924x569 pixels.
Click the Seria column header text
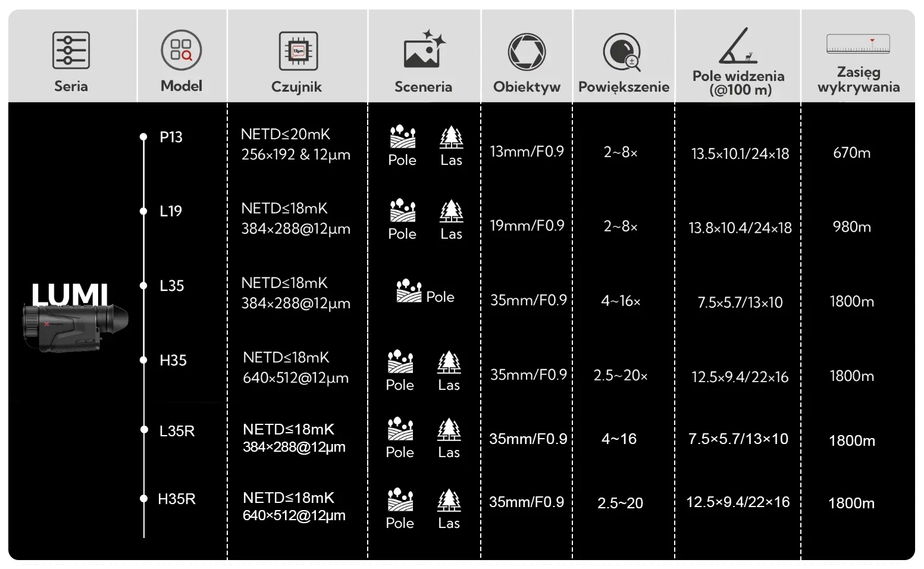(x=71, y=86)
